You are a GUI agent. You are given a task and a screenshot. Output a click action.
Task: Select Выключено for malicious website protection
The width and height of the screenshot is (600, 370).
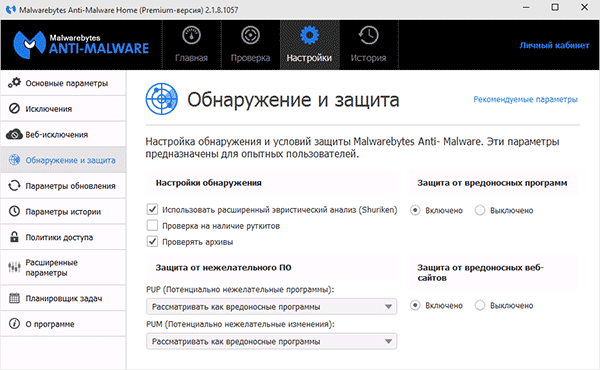pos(480,305)
